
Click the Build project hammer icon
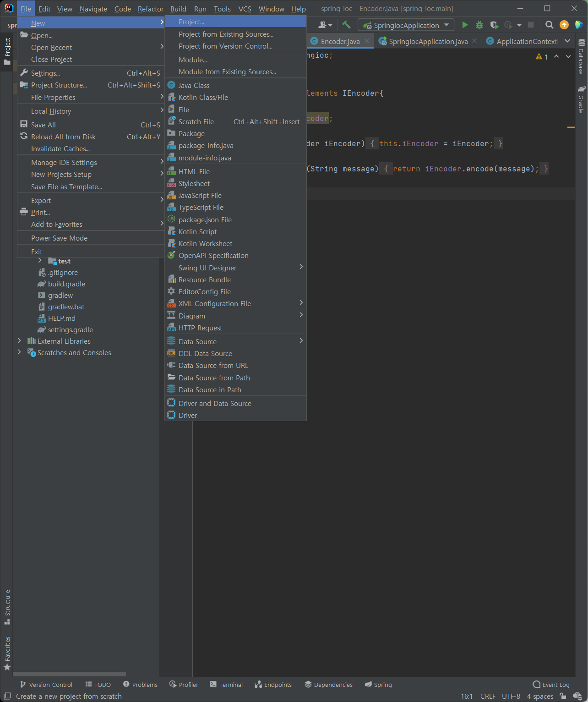click(346, 25)
